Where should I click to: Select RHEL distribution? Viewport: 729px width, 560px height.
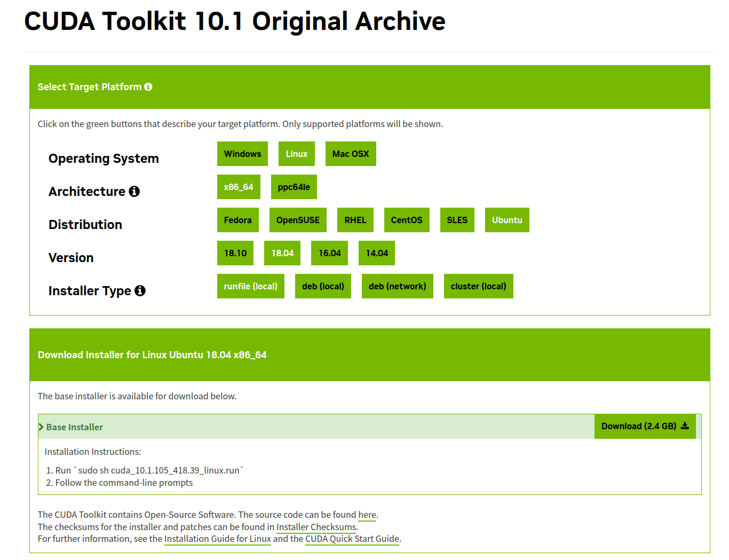point(355,220)
